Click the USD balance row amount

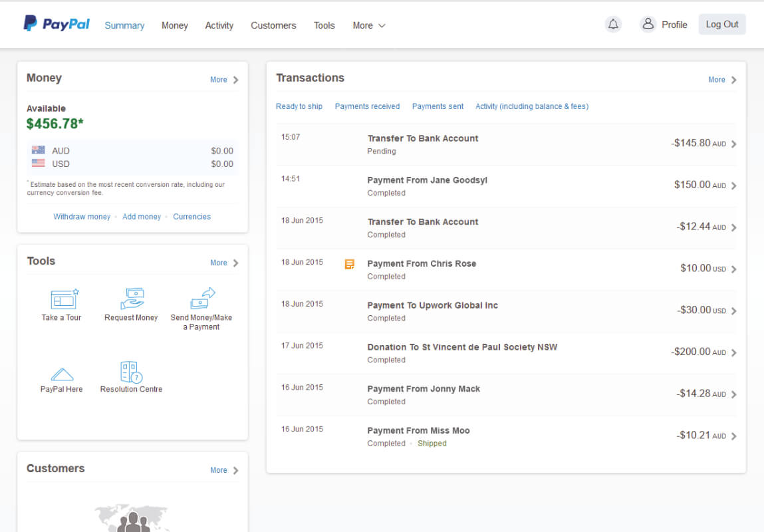click(222, 164)
